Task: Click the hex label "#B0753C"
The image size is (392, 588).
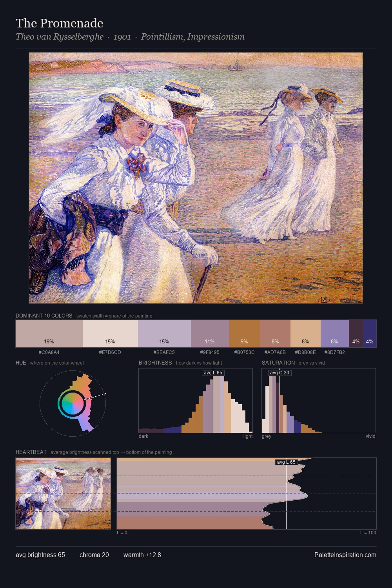Action: (x=245, y=352)
